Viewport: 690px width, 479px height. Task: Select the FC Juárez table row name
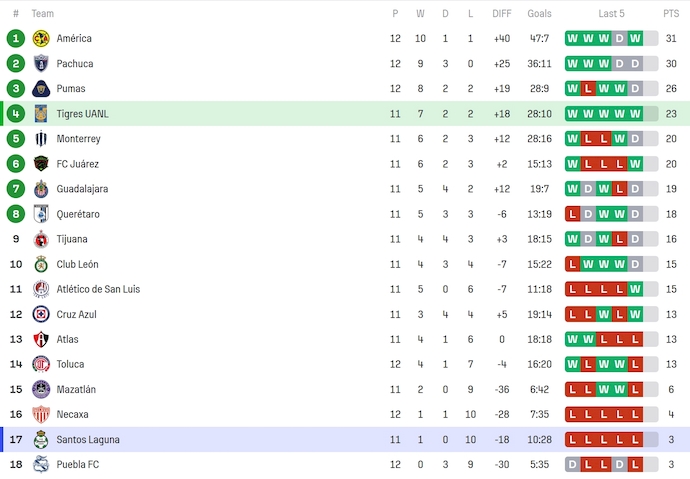76,164
